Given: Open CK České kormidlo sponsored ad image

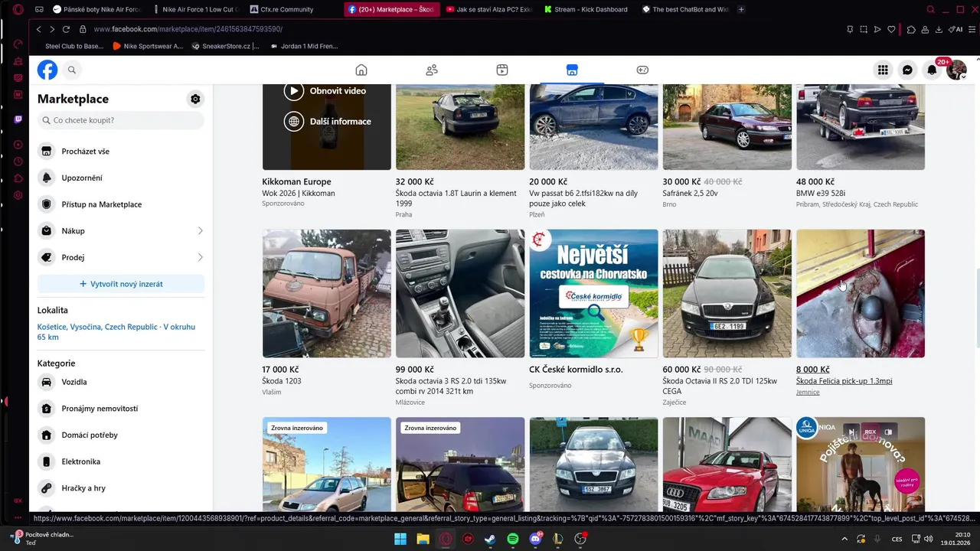Looking at the screenshot, I should point(593,294).
